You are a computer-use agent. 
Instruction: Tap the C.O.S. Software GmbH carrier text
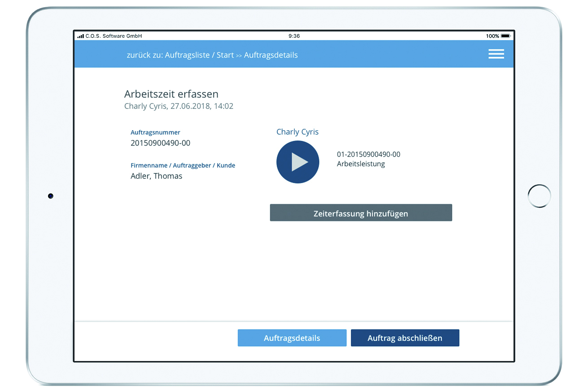(x=114, y=36)
